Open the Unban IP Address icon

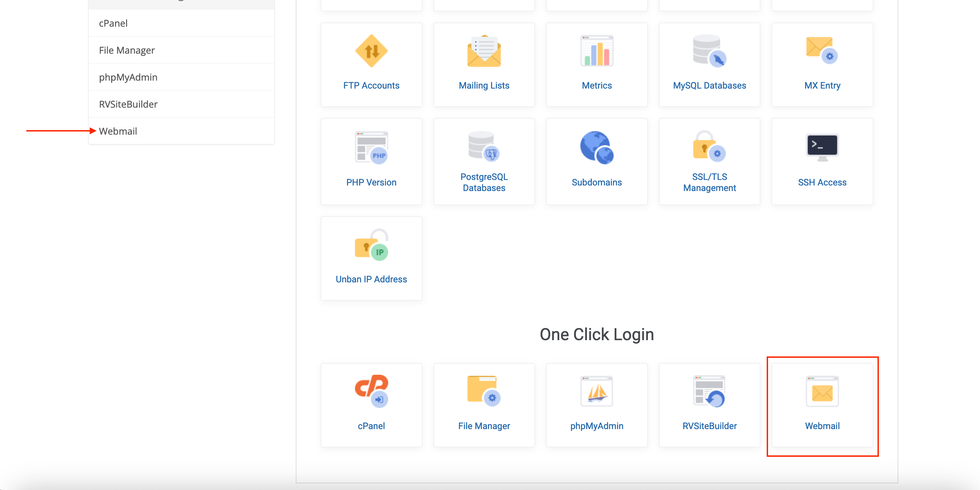point(371,245)
